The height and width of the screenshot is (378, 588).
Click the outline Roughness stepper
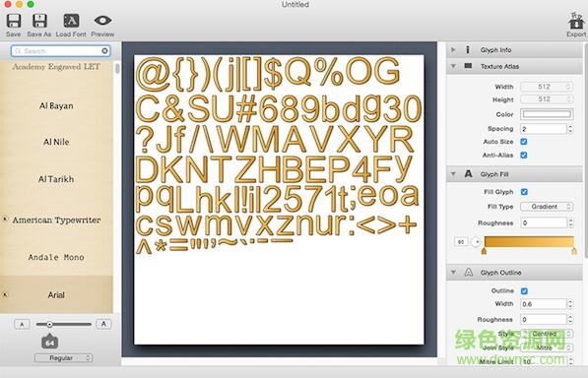(x=570, y=320)
